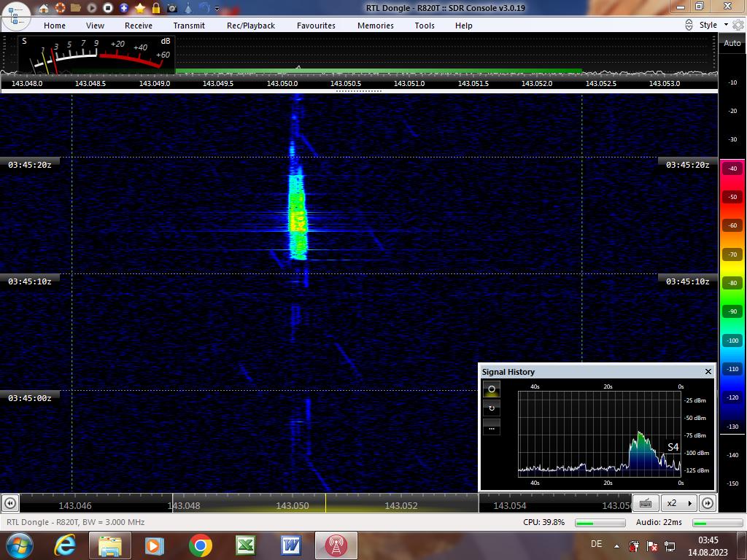Open Google Chrome from the taskbar

coord(200,545)
